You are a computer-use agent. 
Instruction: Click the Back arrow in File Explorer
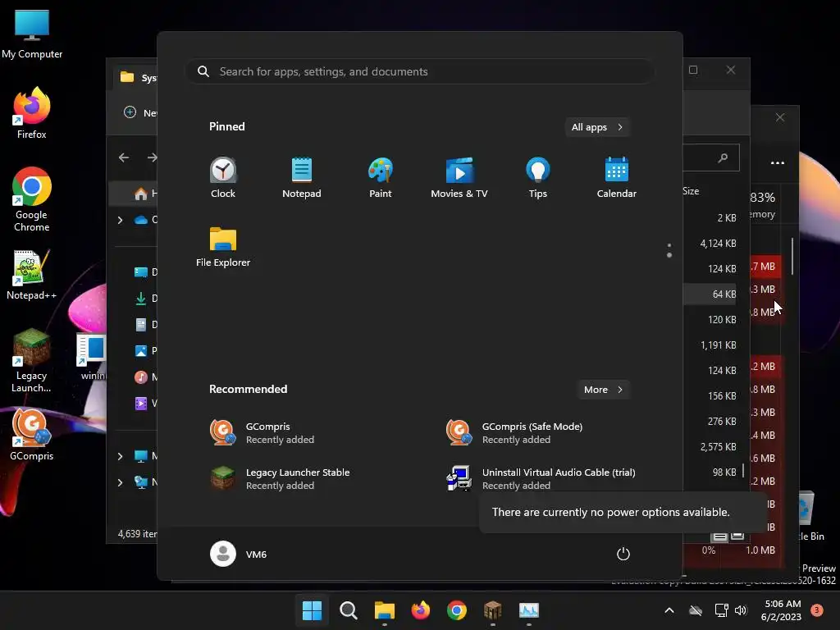pyautogui.click(x=124, y=157)
